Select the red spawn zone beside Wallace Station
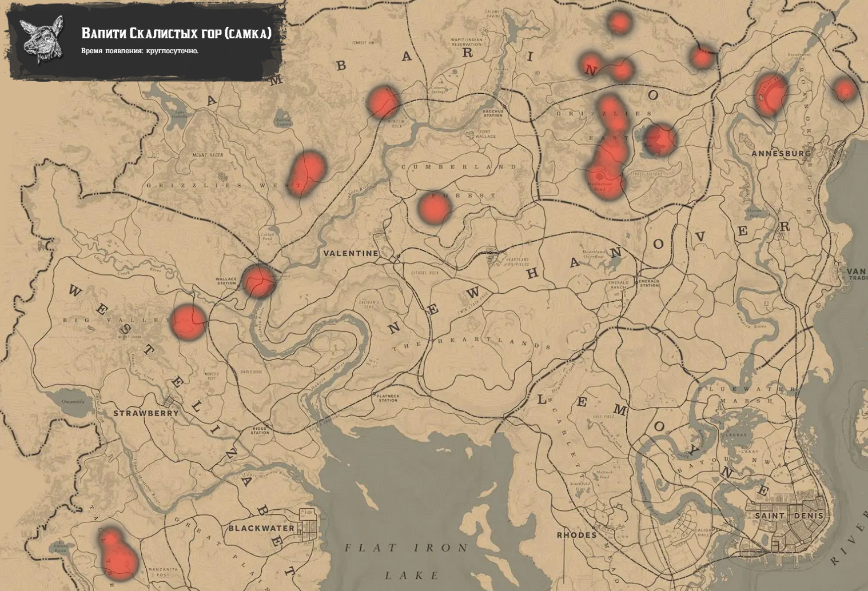This screenshot has width=868, height=591. pos(258,281)
